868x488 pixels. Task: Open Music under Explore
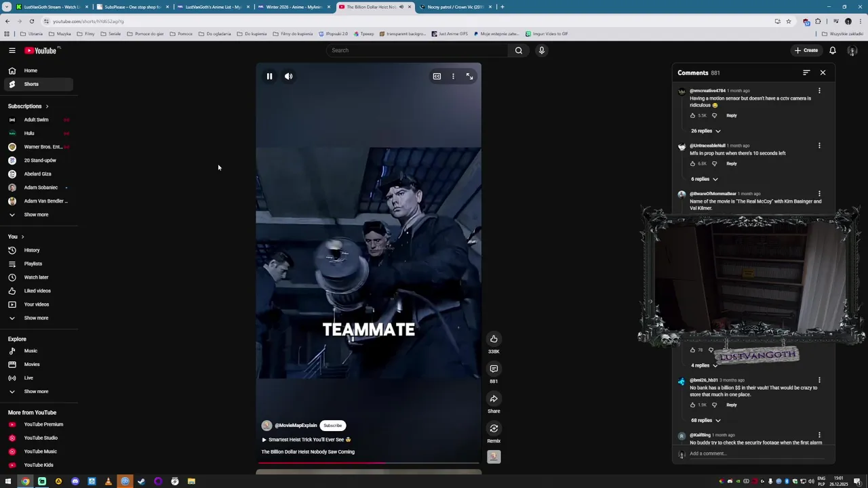(x=38, y=351)
